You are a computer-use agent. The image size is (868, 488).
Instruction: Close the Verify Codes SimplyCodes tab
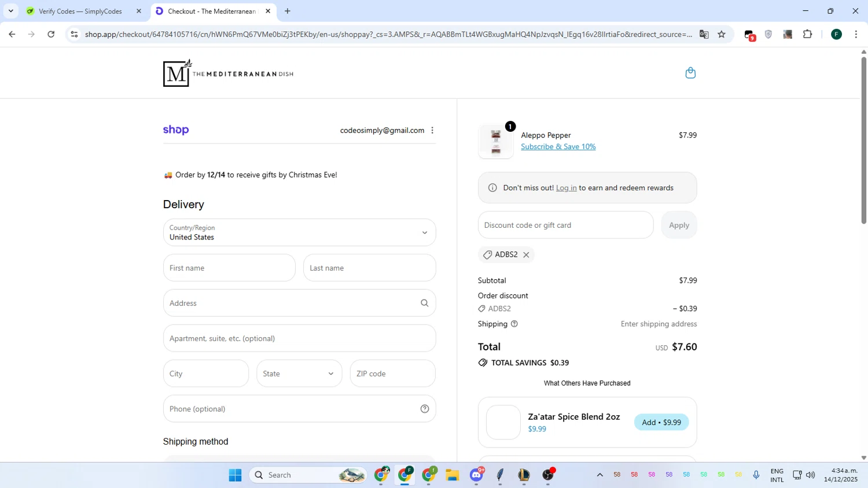click(139, 11)
